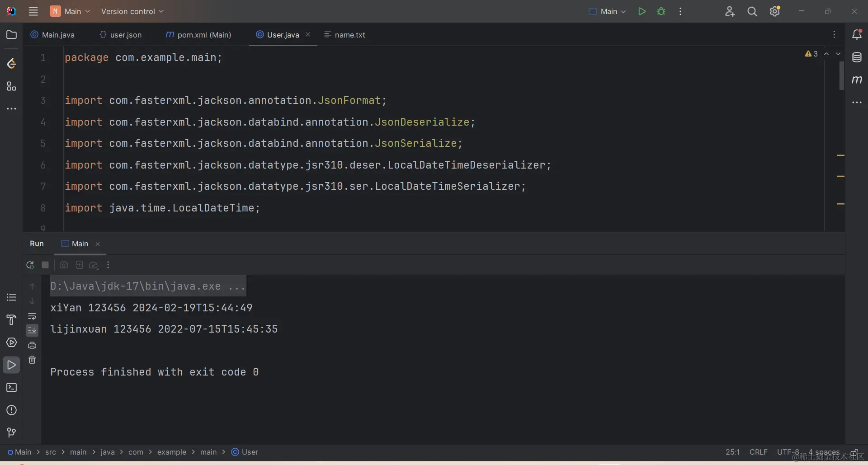Click the 'com' breadcrumb segment

coord(136,452)
